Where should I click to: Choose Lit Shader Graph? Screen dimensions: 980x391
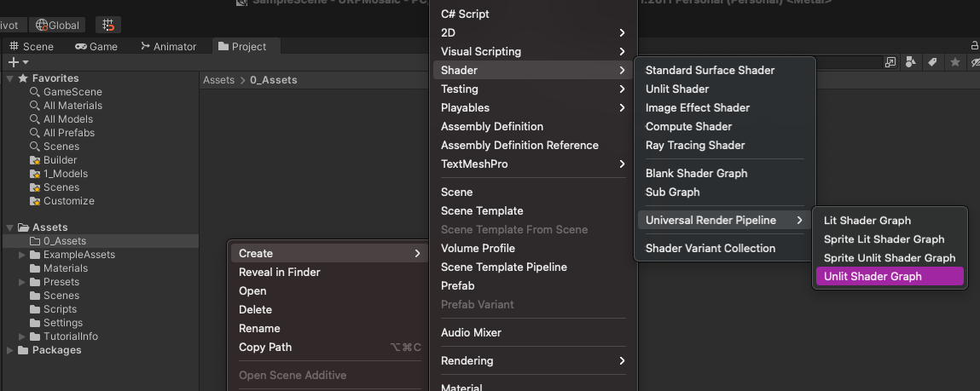(x=890, y=220)
